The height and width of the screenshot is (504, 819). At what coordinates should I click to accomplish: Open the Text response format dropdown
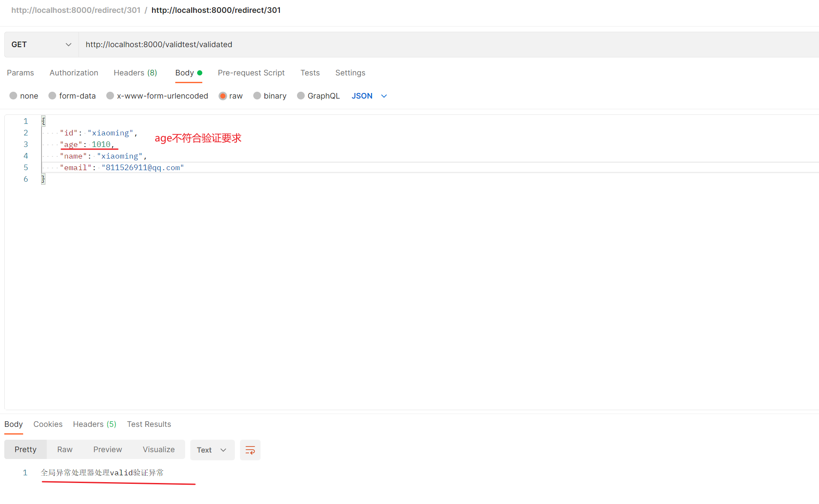point(212,450)
